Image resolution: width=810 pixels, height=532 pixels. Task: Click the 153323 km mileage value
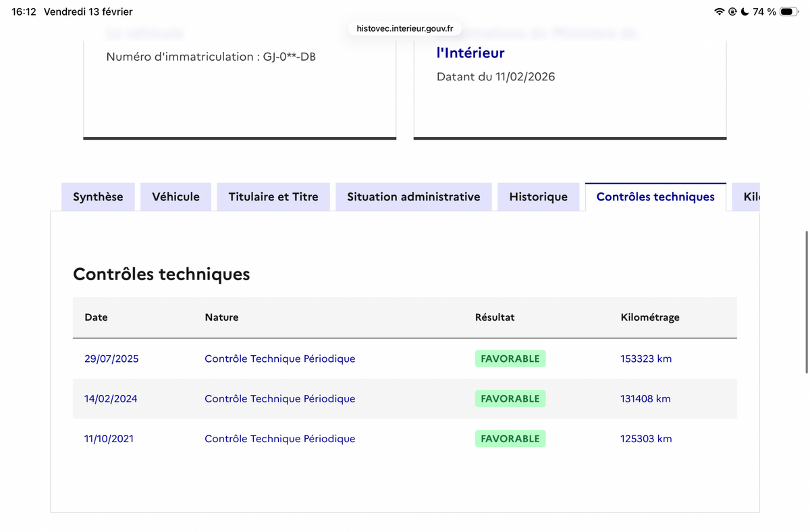pyautogui.click(x=646, y=358)
